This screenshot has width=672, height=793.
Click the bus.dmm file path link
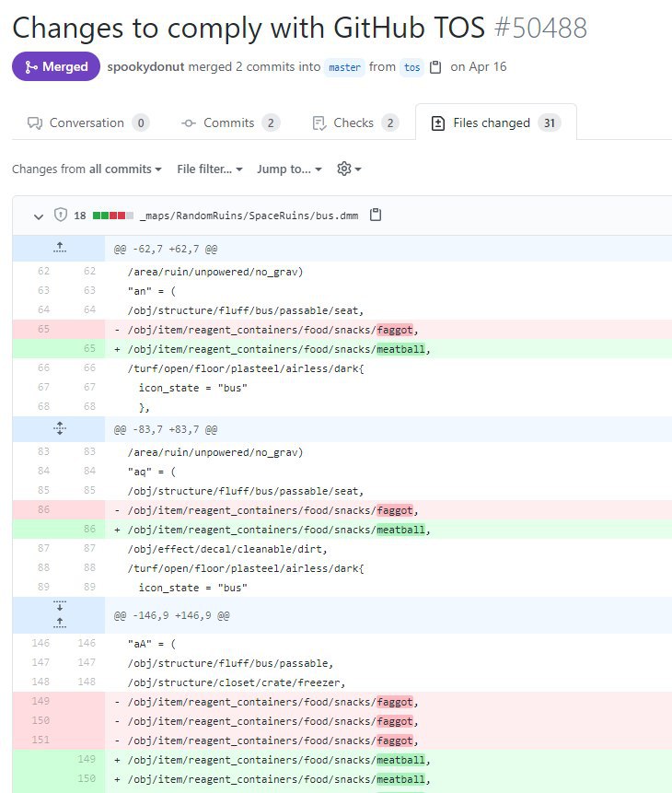tap(249, 216)
